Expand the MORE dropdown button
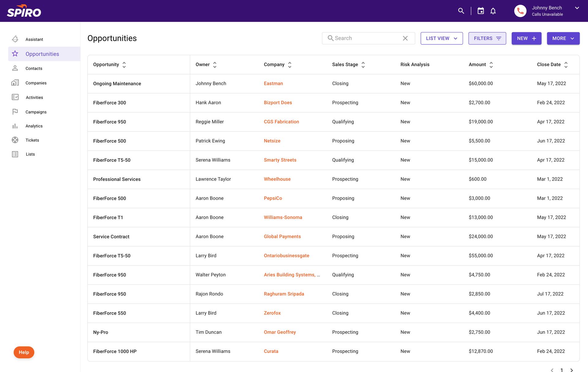The image size is (588, 372). click(563, 38)
